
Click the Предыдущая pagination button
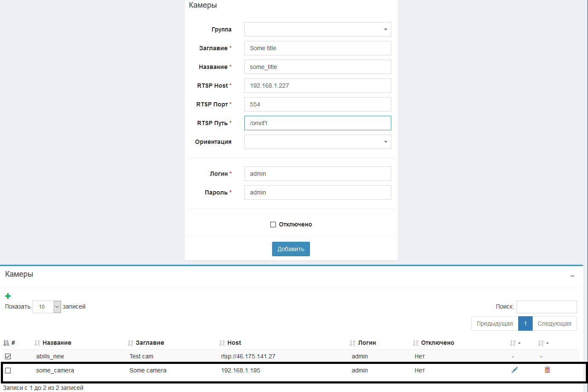(494, 323)
